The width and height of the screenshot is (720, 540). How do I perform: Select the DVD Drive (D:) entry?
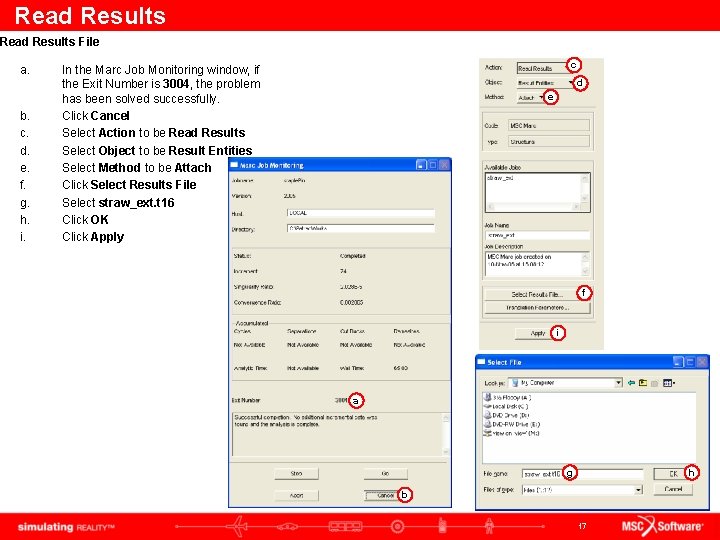(507, 415)
